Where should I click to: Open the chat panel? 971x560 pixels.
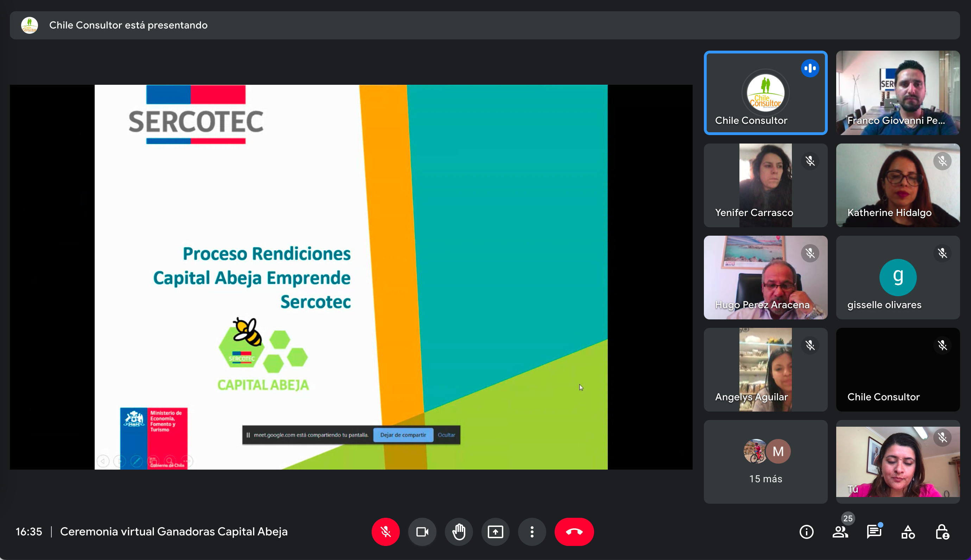[874, 532]
